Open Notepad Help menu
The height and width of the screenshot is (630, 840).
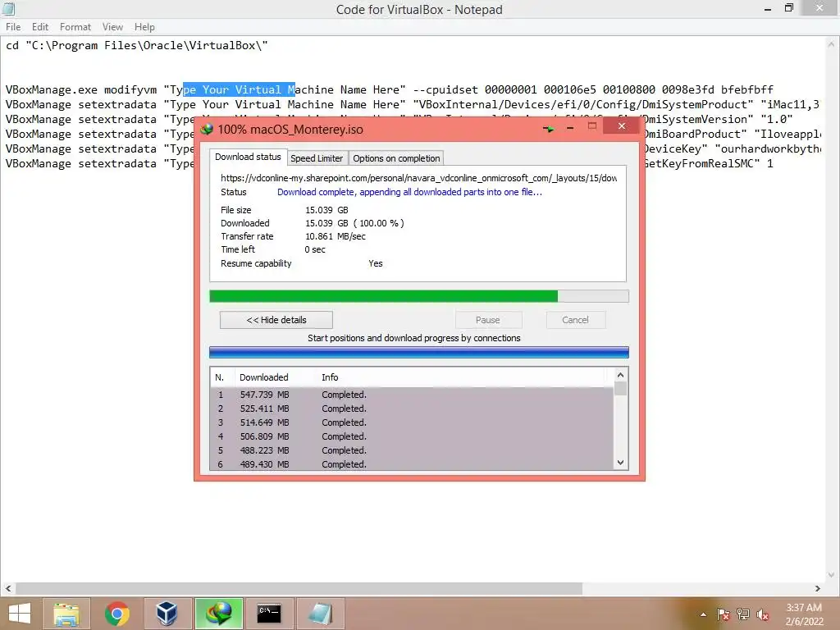coord(144,27)
